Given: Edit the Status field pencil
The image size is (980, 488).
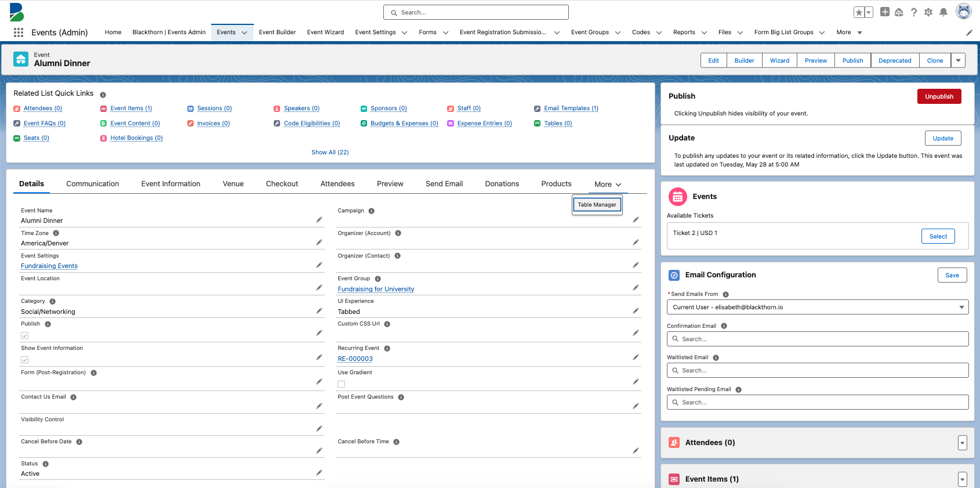Looking at the screenshot, I should [319, 473].
